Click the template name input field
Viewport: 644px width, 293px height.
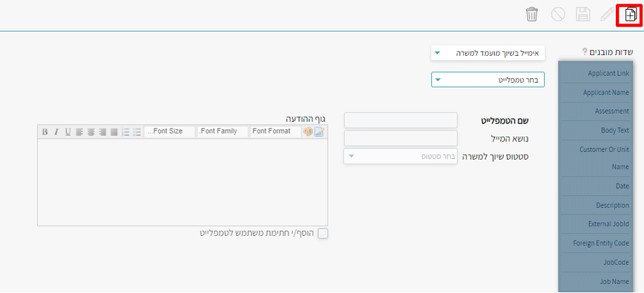pyautogui.click(x=400, y=120)
